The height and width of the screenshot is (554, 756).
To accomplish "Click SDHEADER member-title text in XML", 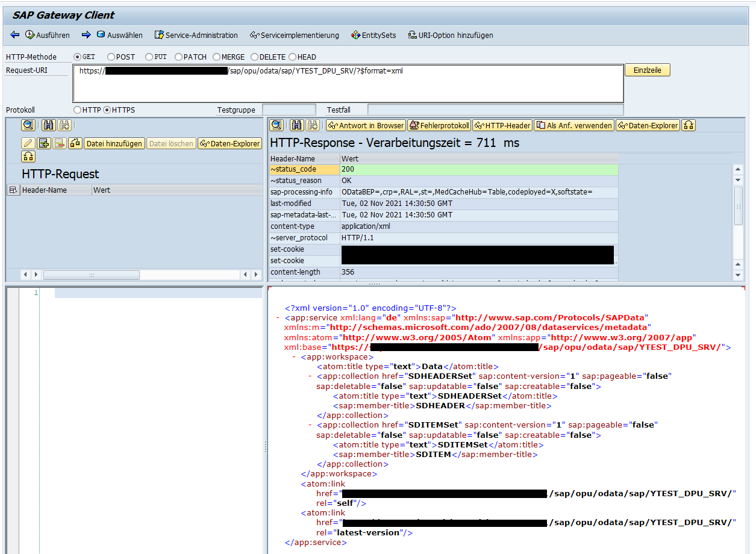I will (440, 405).
